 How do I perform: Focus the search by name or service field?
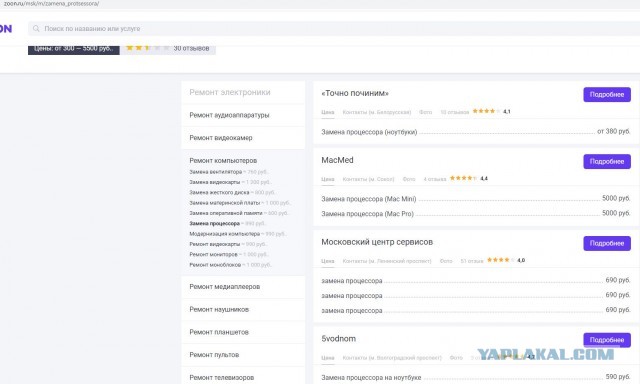(x=334, y=29)
